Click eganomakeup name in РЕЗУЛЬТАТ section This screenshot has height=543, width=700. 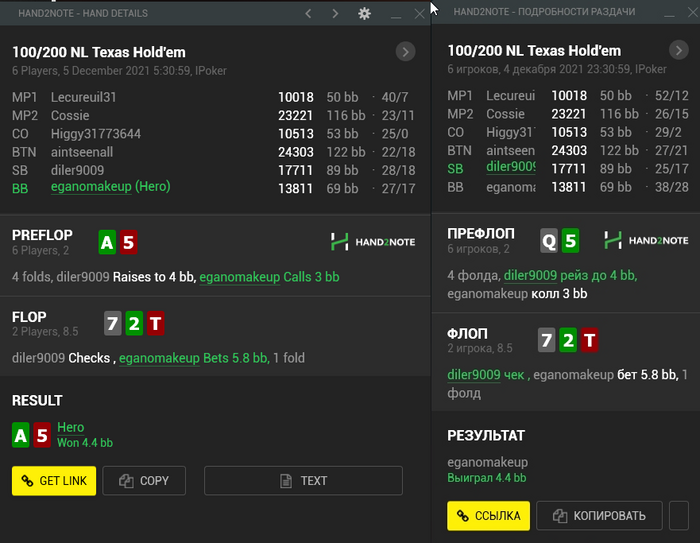[x=488, y=462]
